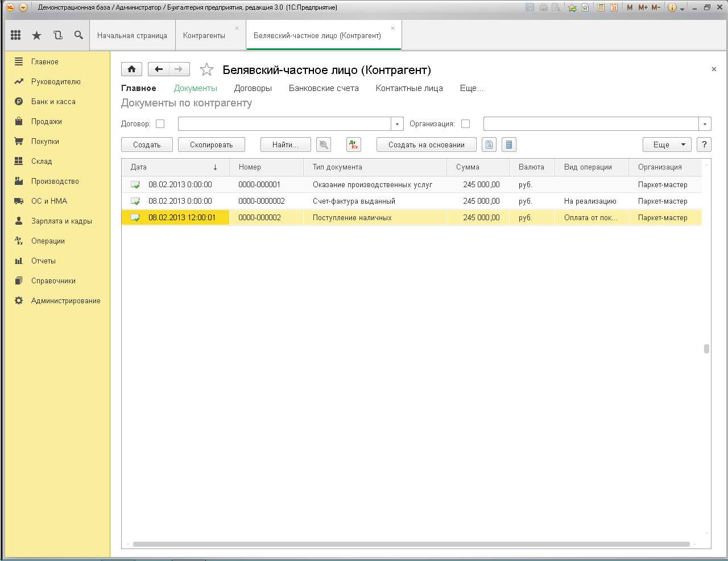Open the Еще dropdown button
This screenshot has height=561, width=728.
pos(667,145)
